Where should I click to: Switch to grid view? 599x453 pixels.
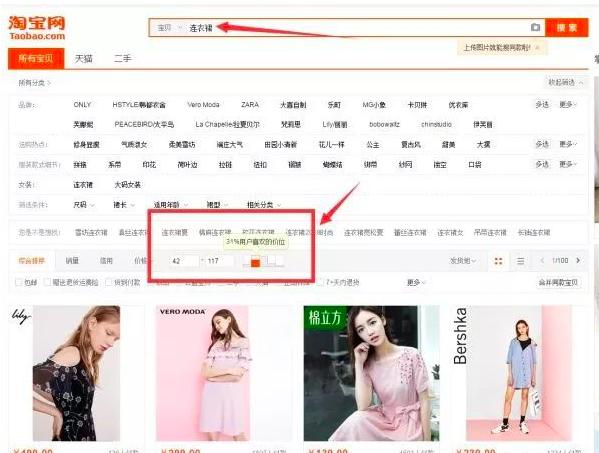click(499, 261)
